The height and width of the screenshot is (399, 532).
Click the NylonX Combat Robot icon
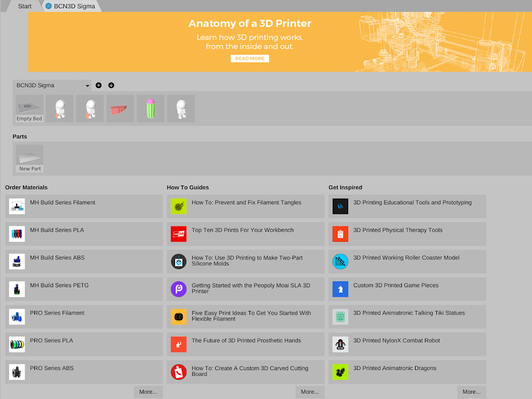tap(340, 345)
